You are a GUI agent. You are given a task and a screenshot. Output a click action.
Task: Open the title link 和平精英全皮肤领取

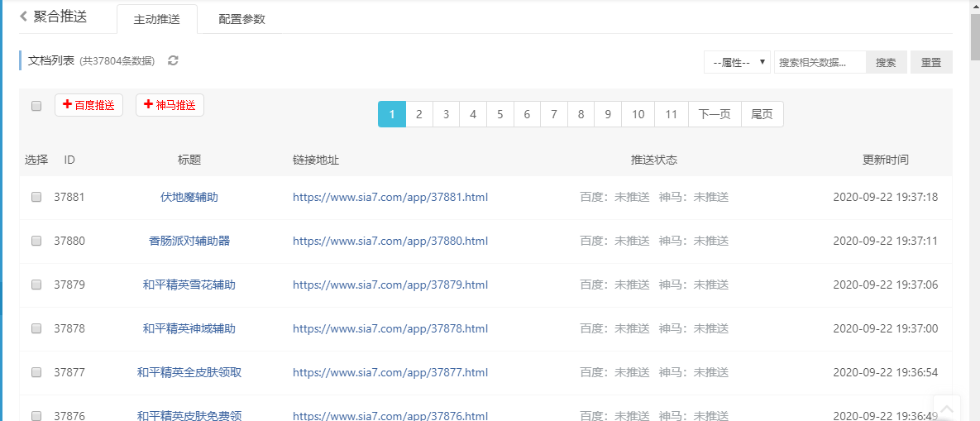coord(189,371)
